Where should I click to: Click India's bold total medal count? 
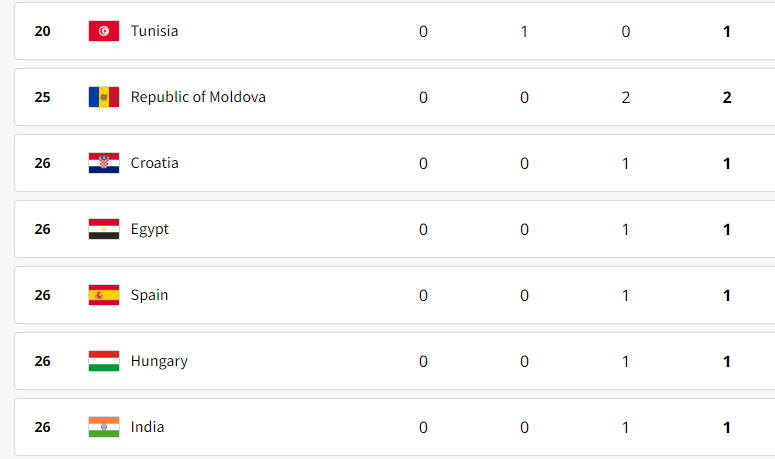point(727,427)
